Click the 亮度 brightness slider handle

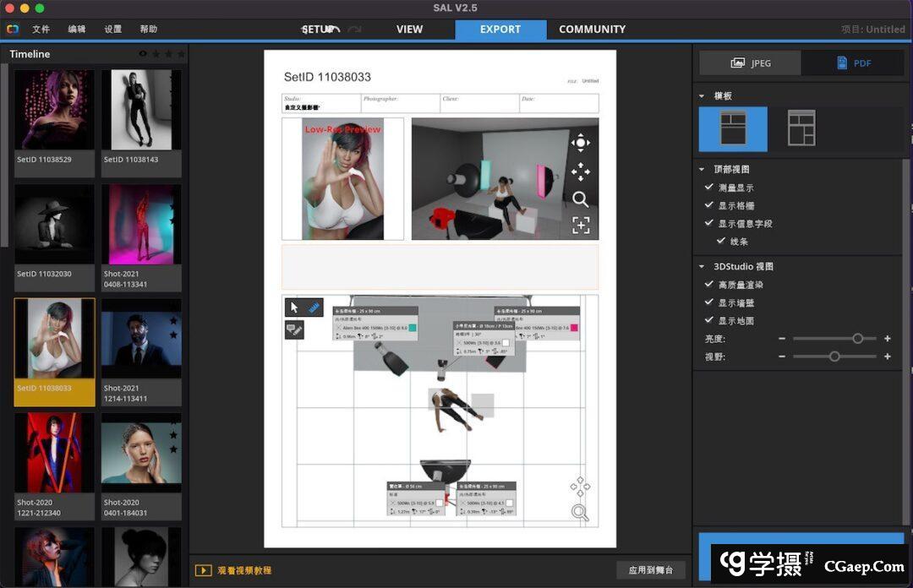(x=858, y=339)
